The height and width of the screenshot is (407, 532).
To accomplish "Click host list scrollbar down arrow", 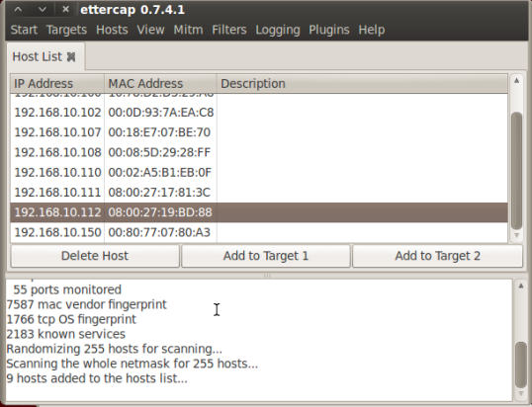I will [516, 235].
